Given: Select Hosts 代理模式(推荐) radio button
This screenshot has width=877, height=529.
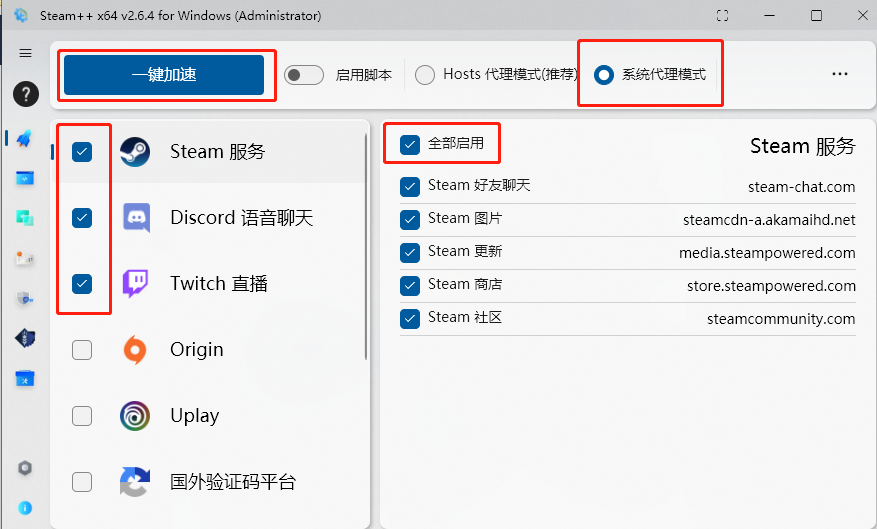Looking at the screenshot, I should pyautogui.click(x=425, y=74).
